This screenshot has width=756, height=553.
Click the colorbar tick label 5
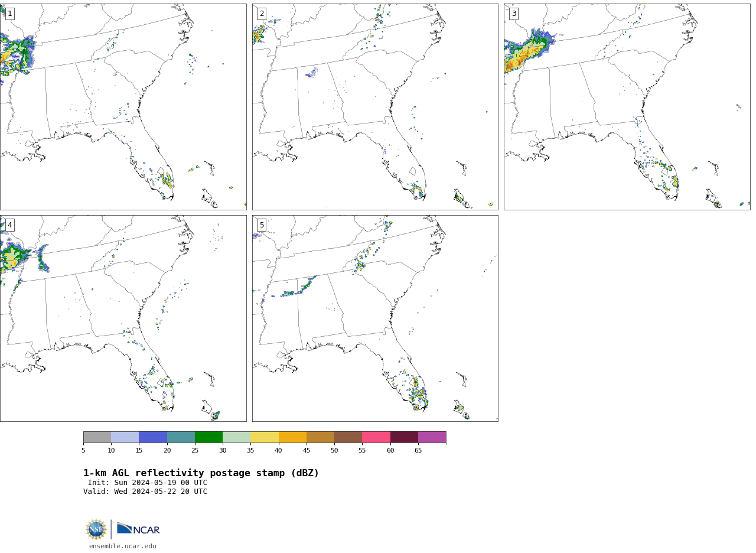83,451
